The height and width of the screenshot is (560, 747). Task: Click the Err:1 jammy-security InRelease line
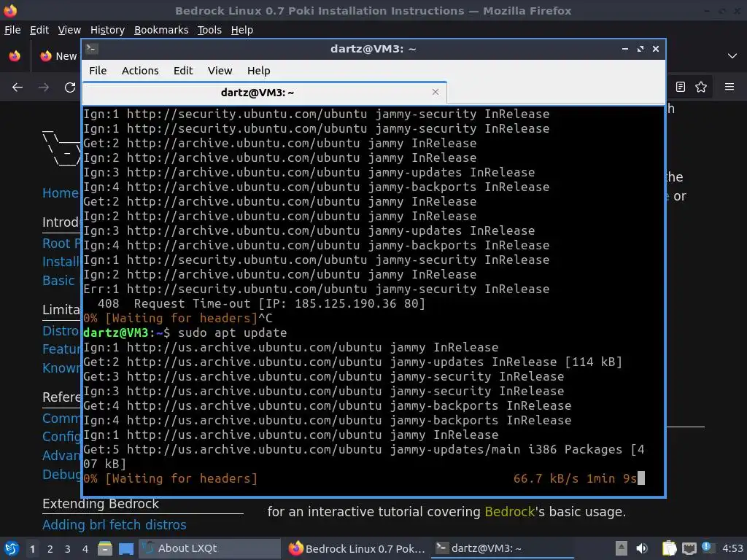pyautogui.click(x=317, y=289)
